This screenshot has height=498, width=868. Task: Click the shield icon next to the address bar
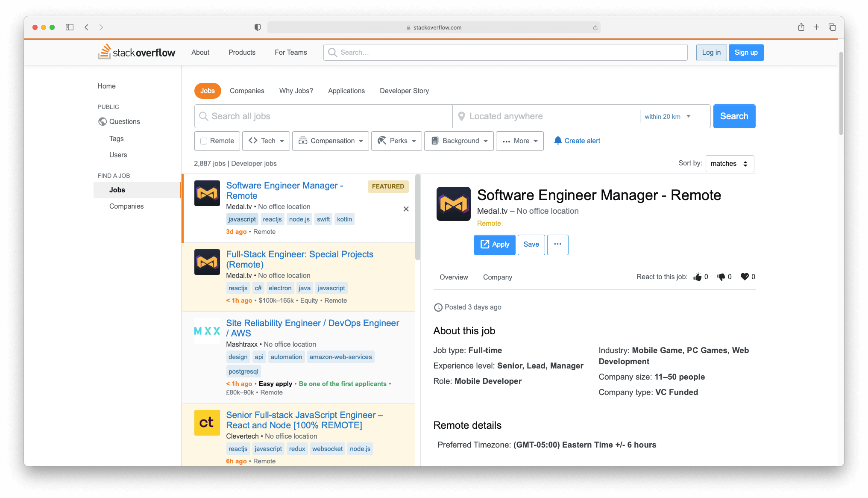257,27
